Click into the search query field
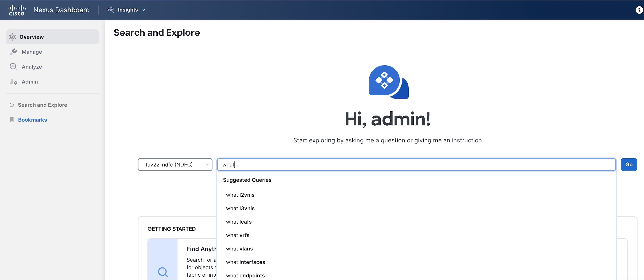Viewport: 644px width, 280px height. tap(416, 164)
